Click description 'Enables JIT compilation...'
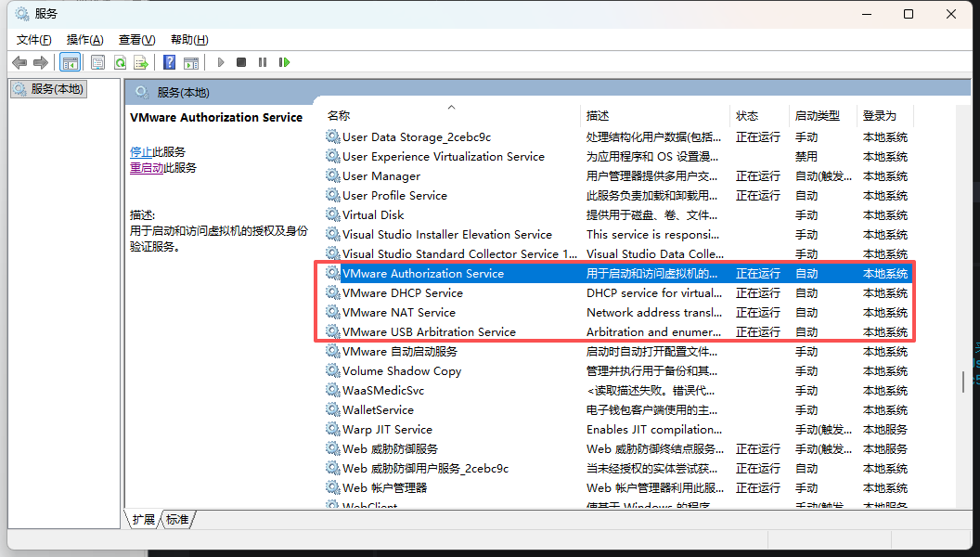This screenshot has height=557, width=980. click(653, 430)
